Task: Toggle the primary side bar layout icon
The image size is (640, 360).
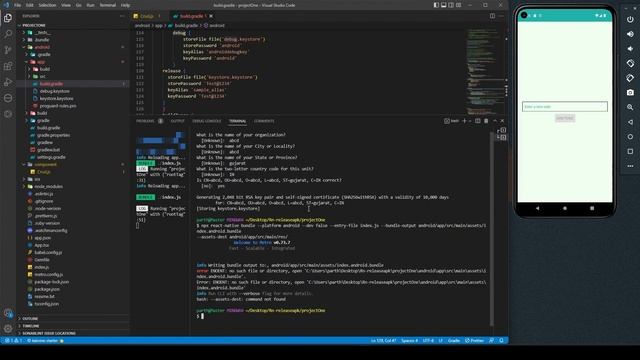Action: point(436,5)
